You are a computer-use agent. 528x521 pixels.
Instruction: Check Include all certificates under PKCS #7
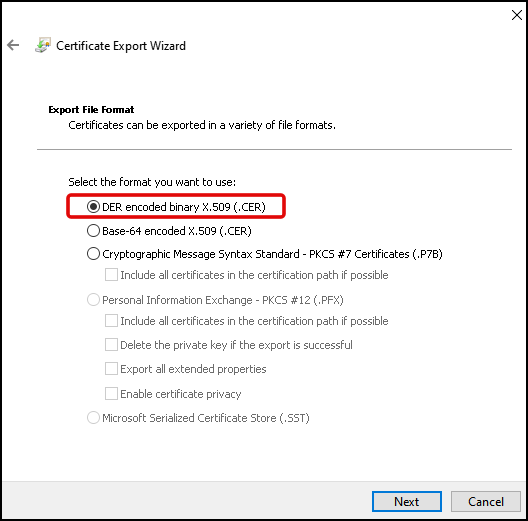pyautogui.click(x=111, y=274)
